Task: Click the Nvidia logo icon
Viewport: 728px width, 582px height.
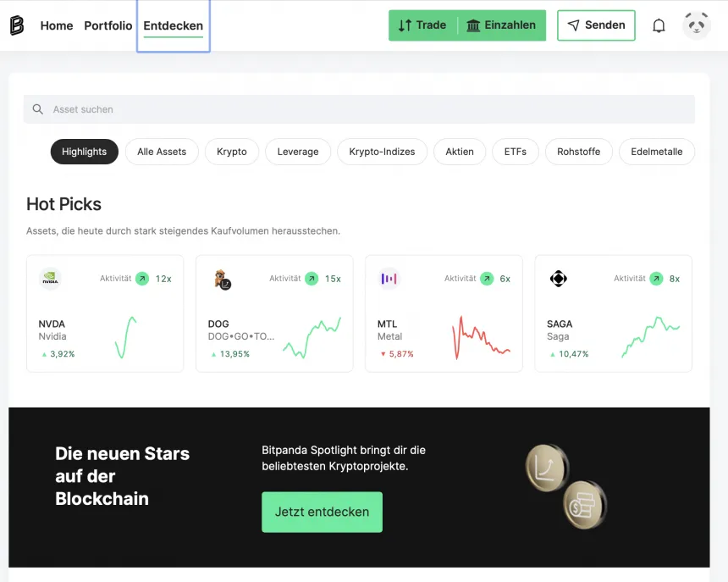Action: [x=50, y=279]
